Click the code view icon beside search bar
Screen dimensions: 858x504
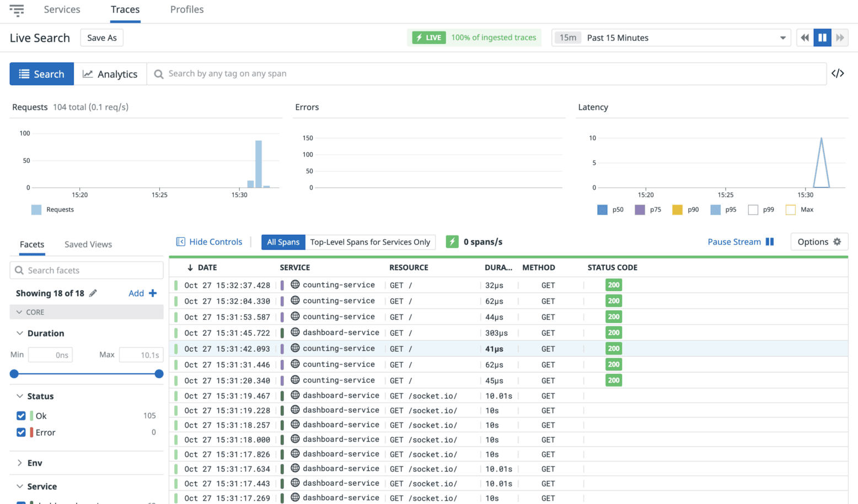pos(838,73)
